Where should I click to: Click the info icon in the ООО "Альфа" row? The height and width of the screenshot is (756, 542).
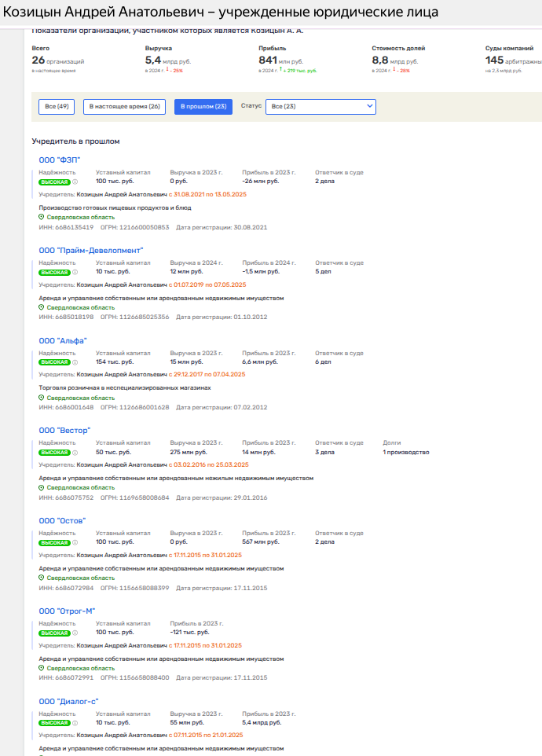click(75, 362)
